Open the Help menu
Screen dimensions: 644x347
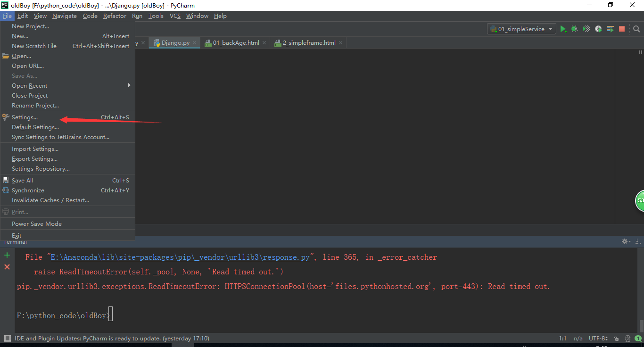[x=220, y=16]
